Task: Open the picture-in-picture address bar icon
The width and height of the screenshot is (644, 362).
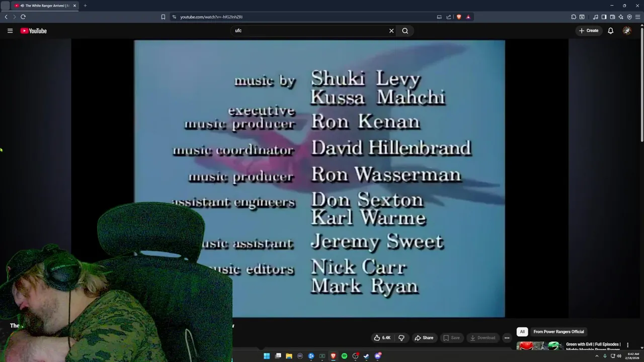Action: click(x=439, y=17)
